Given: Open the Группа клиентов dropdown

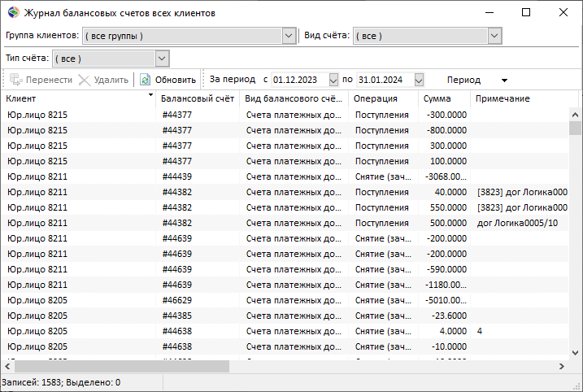Looking at the screenshot, I should click(x=289, y=36).
